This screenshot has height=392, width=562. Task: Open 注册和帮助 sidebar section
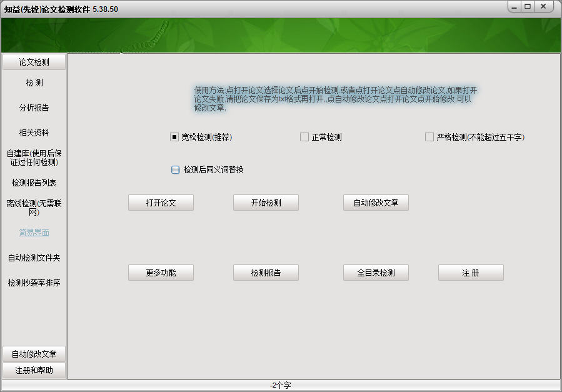(x=34, y=370)
